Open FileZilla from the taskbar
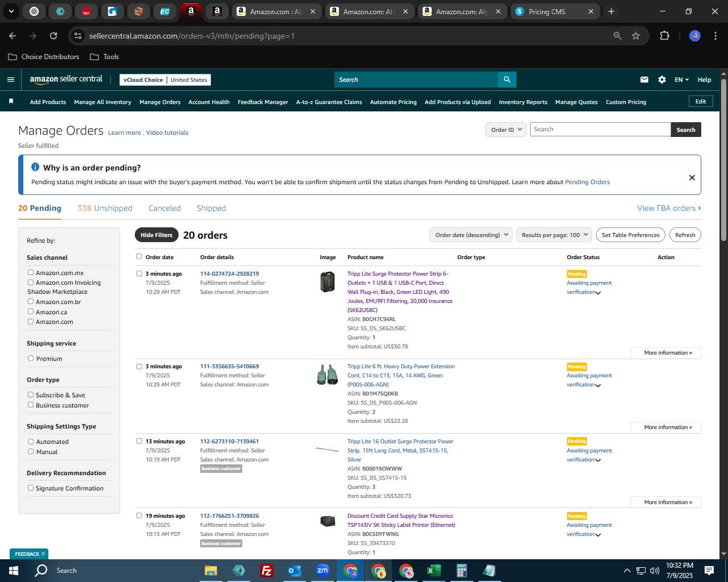 tap(266, 571)
